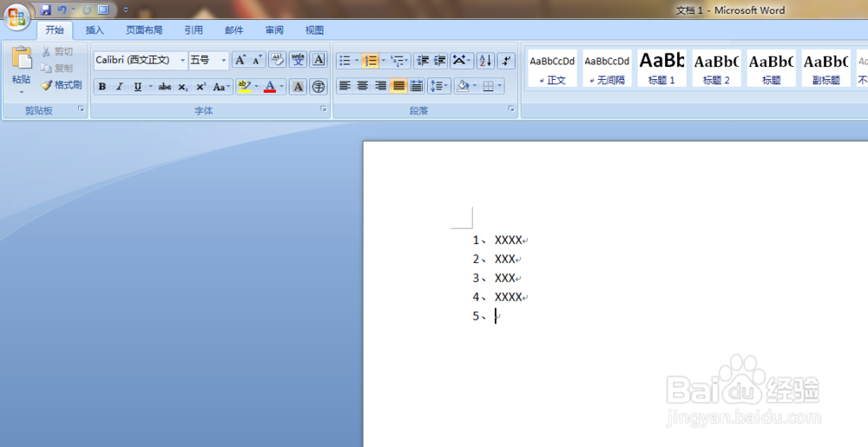This screenshot has width=868, height=447.
Task: Center the text
Action: [x=363, y=86]
